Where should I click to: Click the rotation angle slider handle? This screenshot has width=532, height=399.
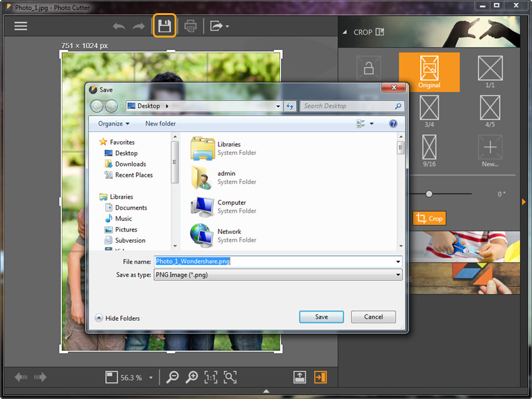429,194
